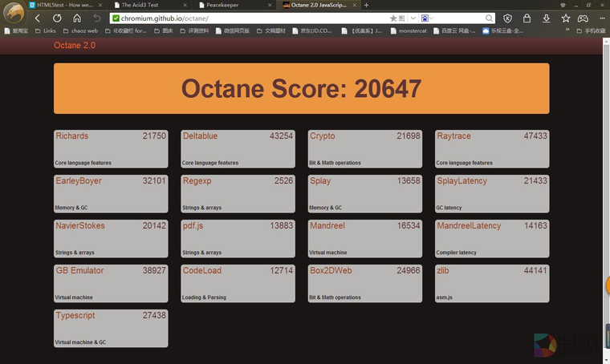Click the Octane Score orange banner
610x364 pixels.
point(301,88)
